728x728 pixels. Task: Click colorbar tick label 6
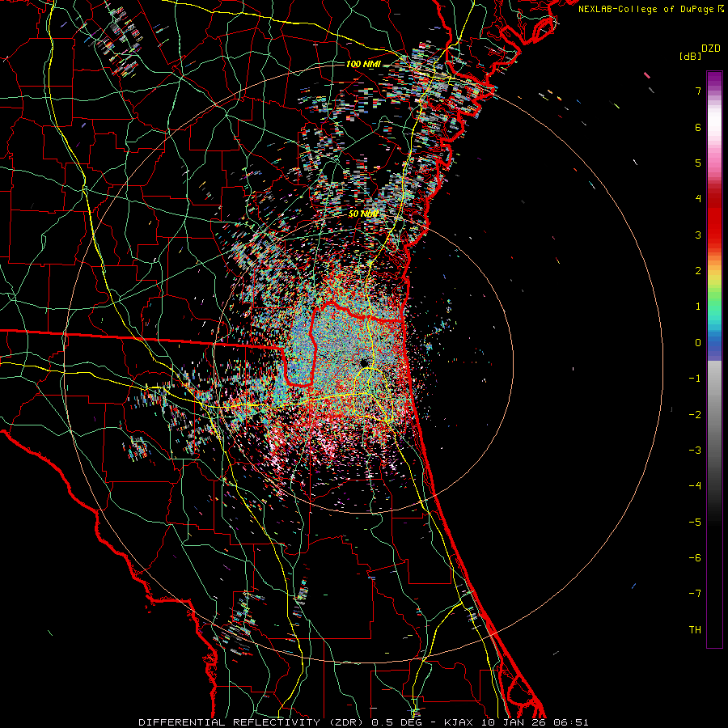[x=698, y=127]
